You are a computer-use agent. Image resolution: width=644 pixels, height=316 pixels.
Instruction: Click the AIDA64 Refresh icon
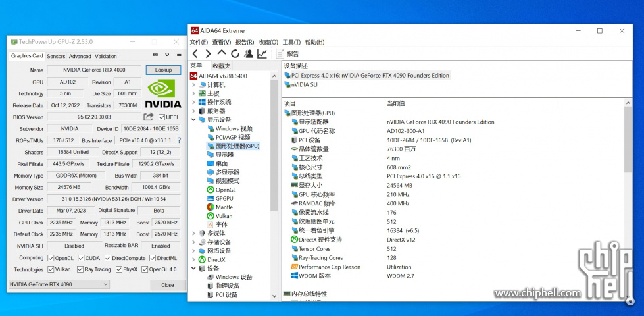click(x=235, y=53)
